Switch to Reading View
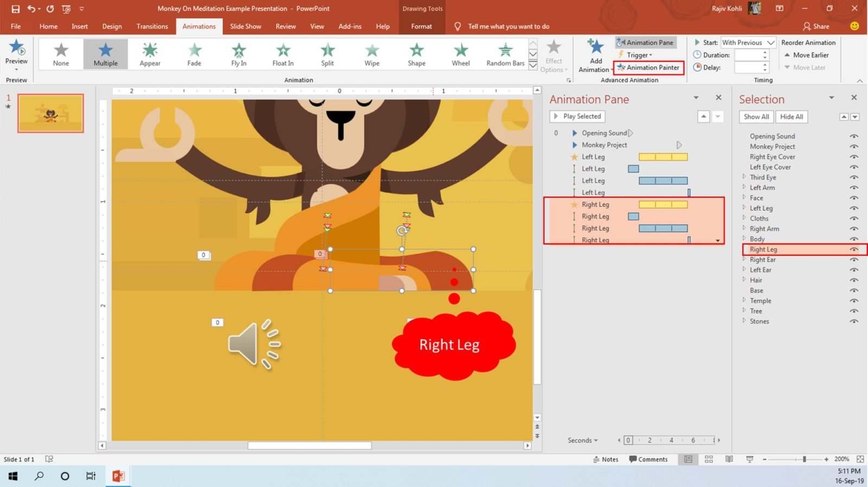 click(x=729, y=459)
